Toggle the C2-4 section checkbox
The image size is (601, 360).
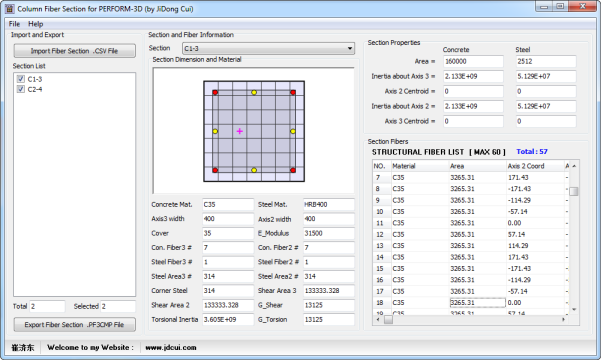click(21, 89)
